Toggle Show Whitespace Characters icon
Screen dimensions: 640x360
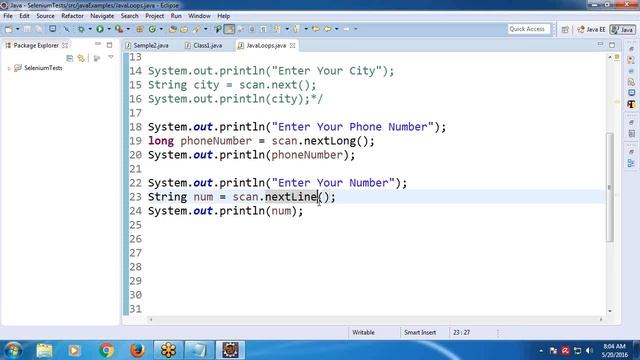pos(264,29)
